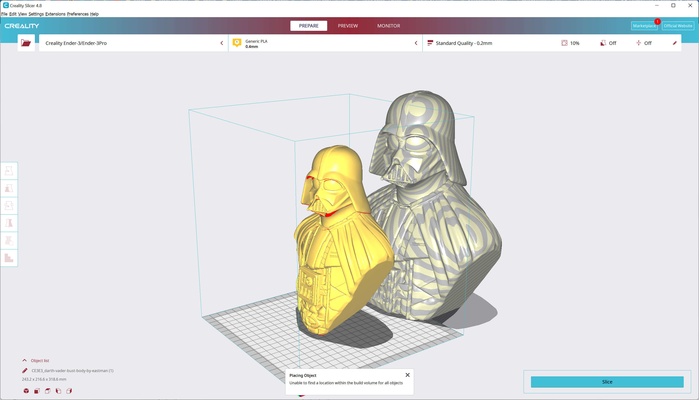Open the Standard Quality - 0.2mm profile panel

point(552,43)
